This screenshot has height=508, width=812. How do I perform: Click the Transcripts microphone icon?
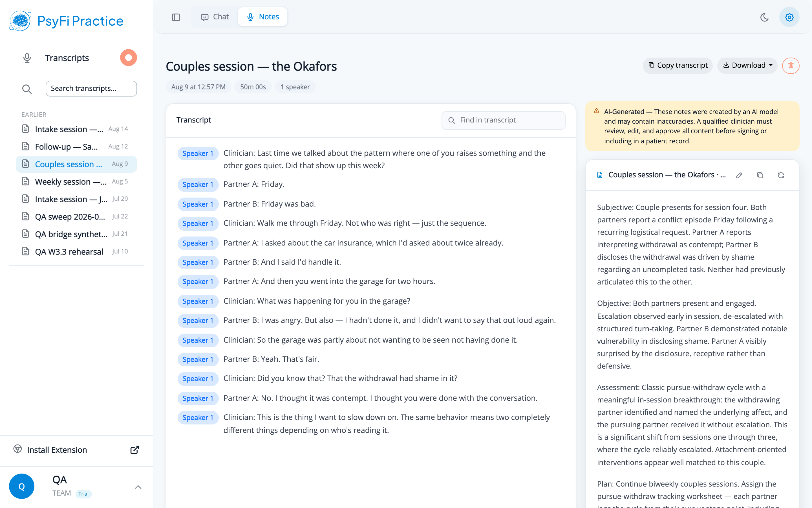[x=27, y=58]
